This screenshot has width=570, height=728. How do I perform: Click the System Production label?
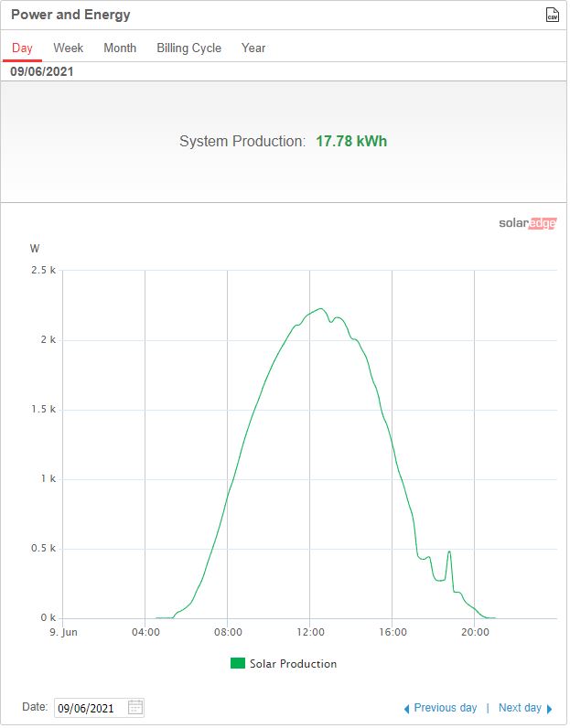(x=243, y=142)
